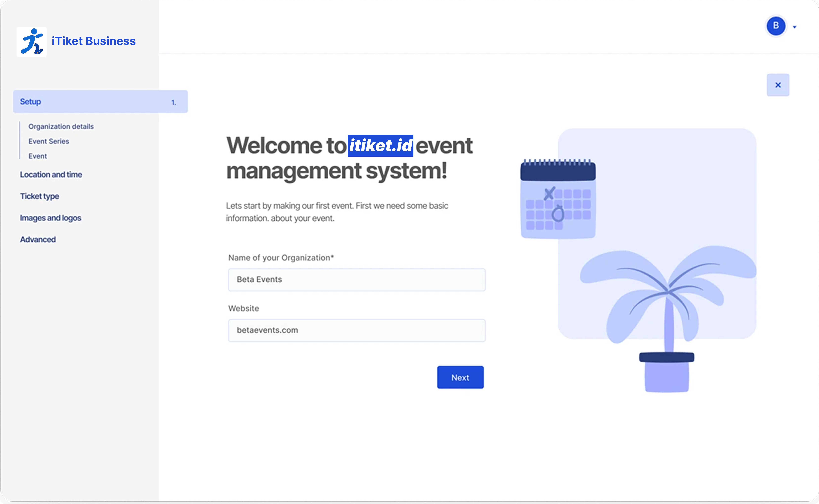Open Organization details sub-step
Screen dimensions: 819x504
(x=61, y=126)
